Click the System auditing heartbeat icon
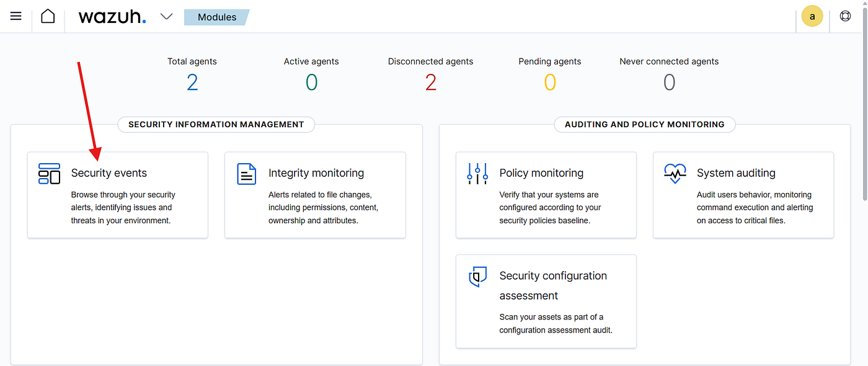The width and height of the screenshot is (868, 366). pos(675,174)
